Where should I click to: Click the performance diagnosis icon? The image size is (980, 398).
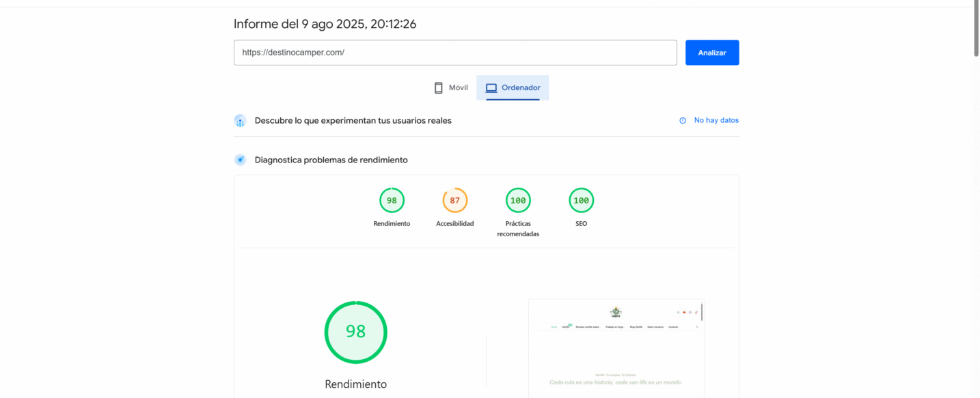click(x=240, y=160)
